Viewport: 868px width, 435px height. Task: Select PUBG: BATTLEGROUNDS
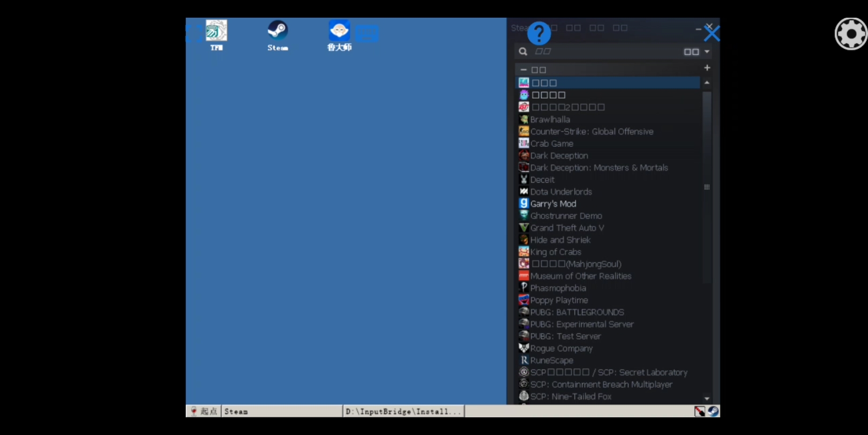tap(608, 312)
